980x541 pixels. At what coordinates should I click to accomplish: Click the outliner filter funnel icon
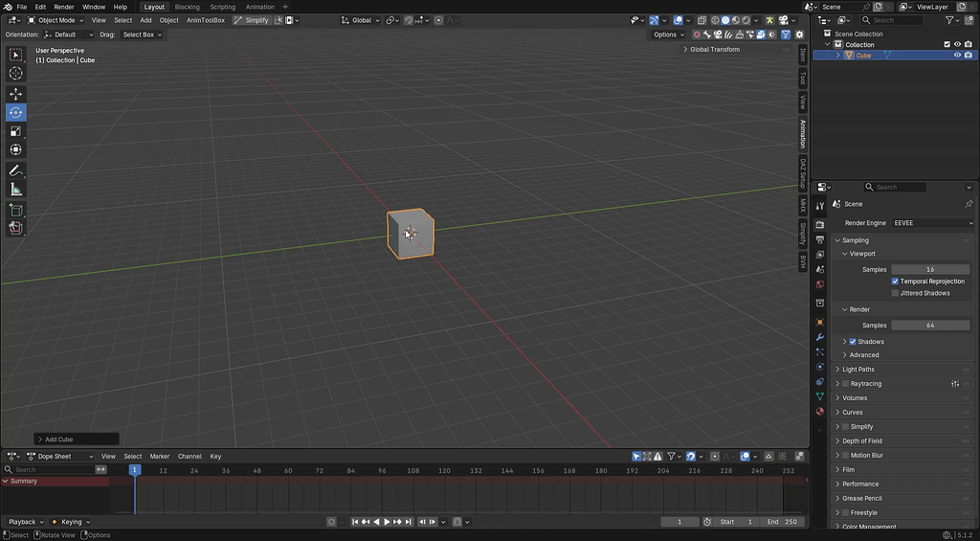tap(949, 20)
